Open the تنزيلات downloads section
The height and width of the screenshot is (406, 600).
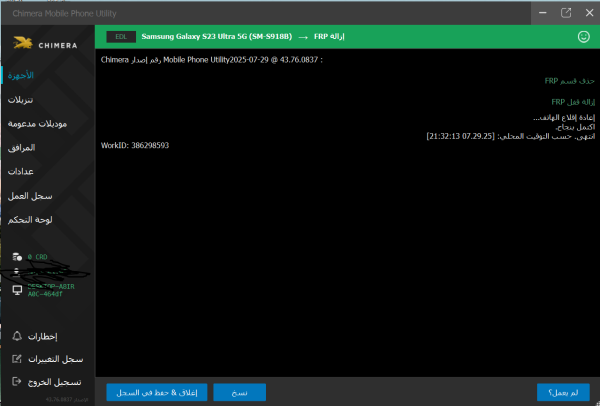(x=20, y=100)
